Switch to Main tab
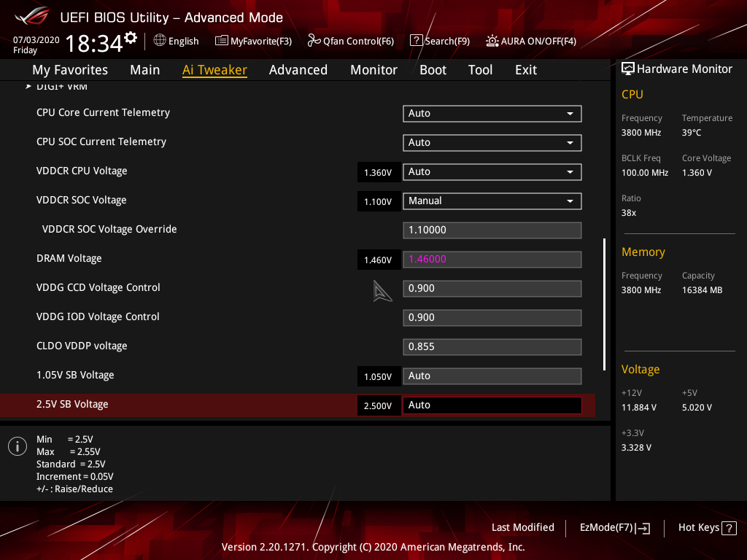 (x=145, y=70)
